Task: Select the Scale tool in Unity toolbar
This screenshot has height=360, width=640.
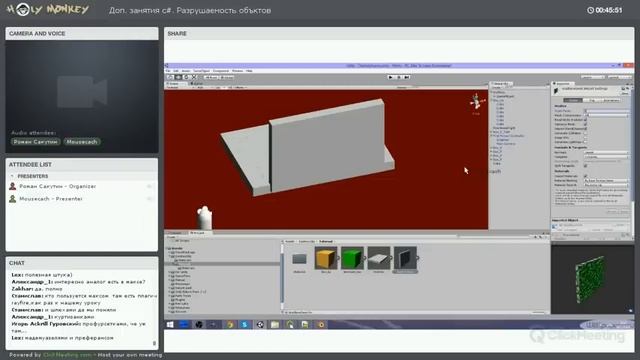Action: pos(194,77)
